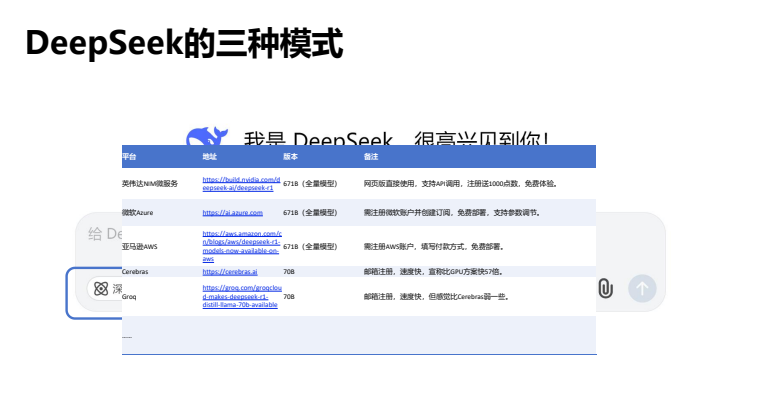
Task: Open the build.nvidia.com deepseek-r1 link
Action: tap(241, 183)
